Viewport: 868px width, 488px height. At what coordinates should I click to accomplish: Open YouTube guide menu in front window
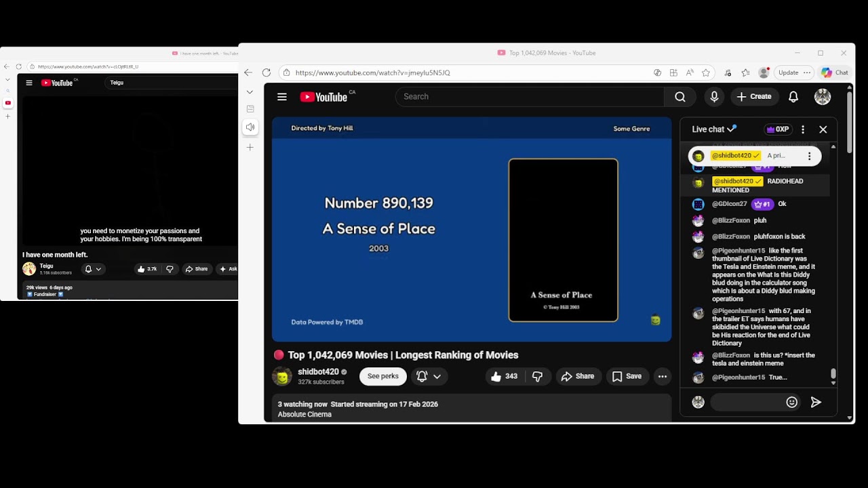[282, 97]
